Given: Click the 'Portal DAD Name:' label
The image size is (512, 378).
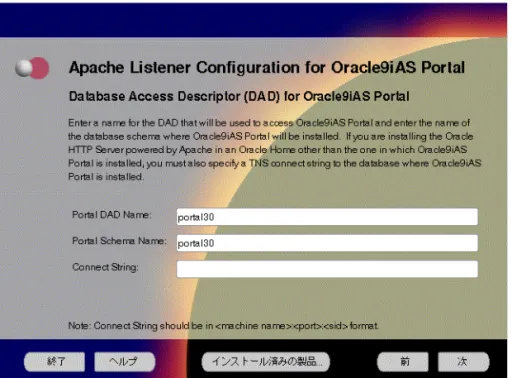Looking at the screenshot, I should pos(112,215).
